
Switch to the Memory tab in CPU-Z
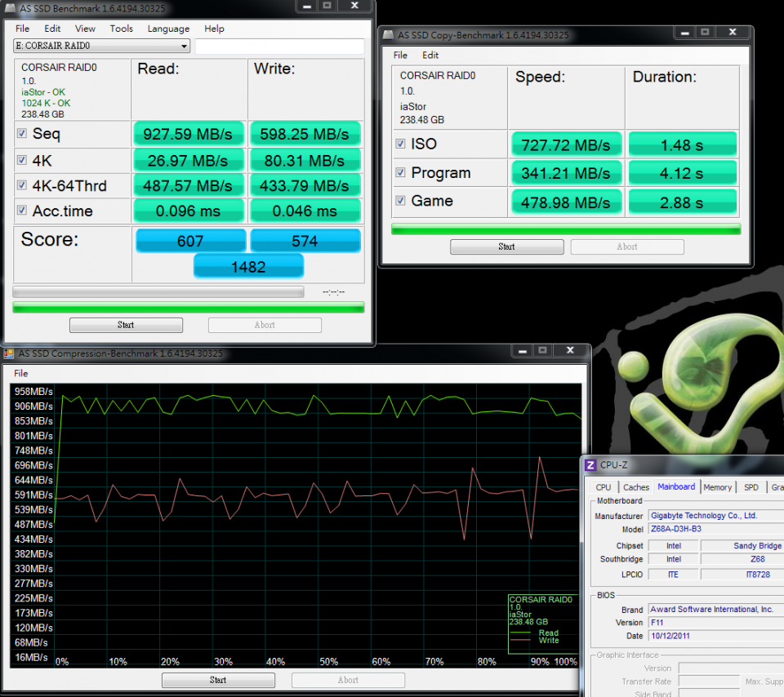[717, 487]
